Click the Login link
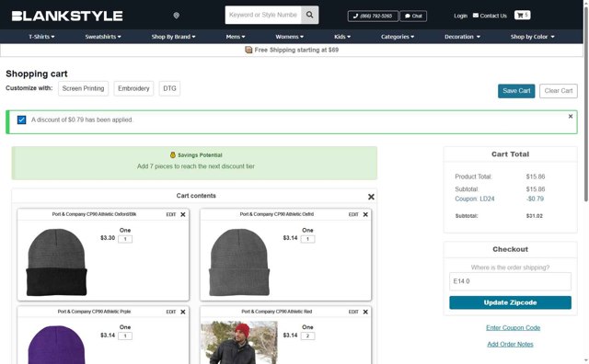 point(460,16)
